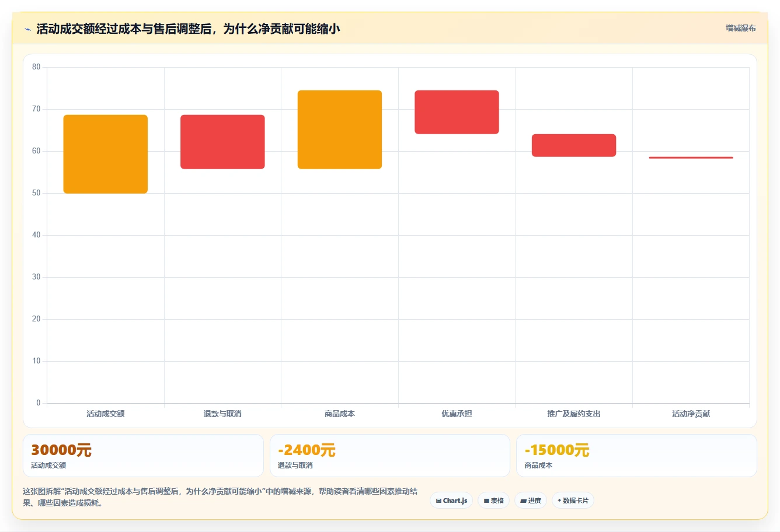The width and height of the screenshot is (780, 532).
Task: Click the y-axis value 80
Action: coord(36,67)
